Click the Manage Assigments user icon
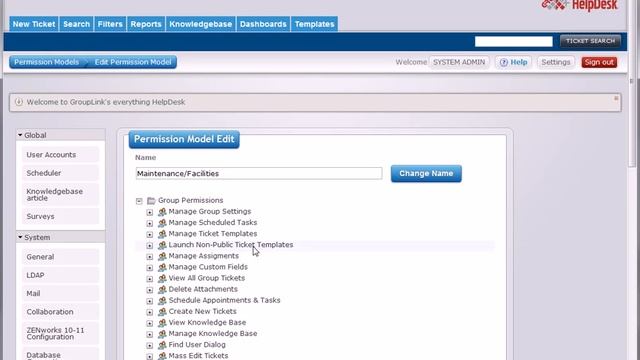This screenshot has height=360, width=640. click(x=162, y=256)
